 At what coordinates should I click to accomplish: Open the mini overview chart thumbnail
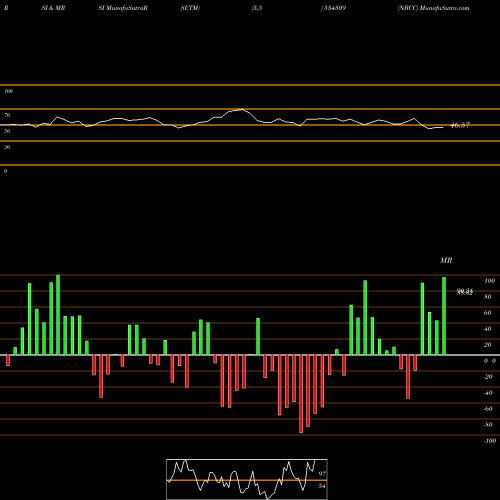tap(247, 479)
